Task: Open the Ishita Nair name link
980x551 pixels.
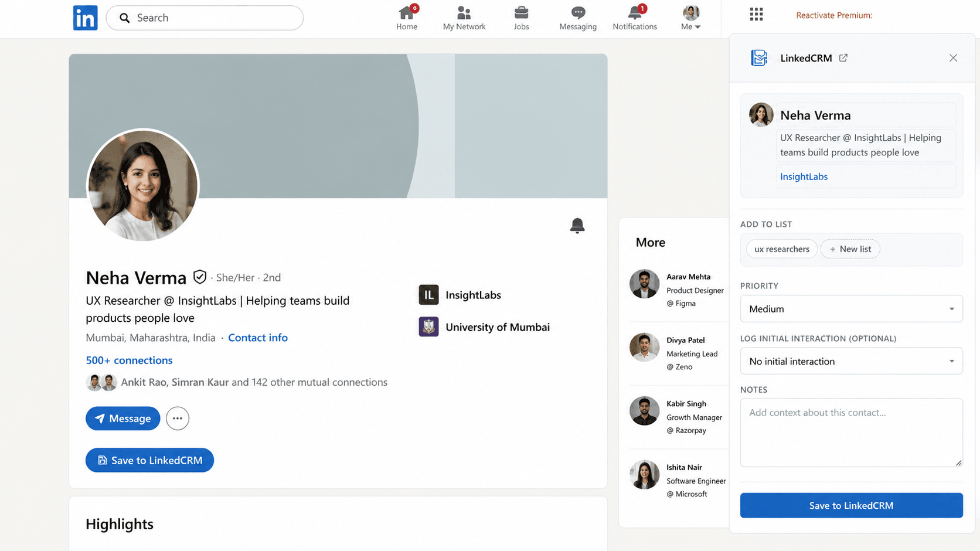Action: click(684, 467)
